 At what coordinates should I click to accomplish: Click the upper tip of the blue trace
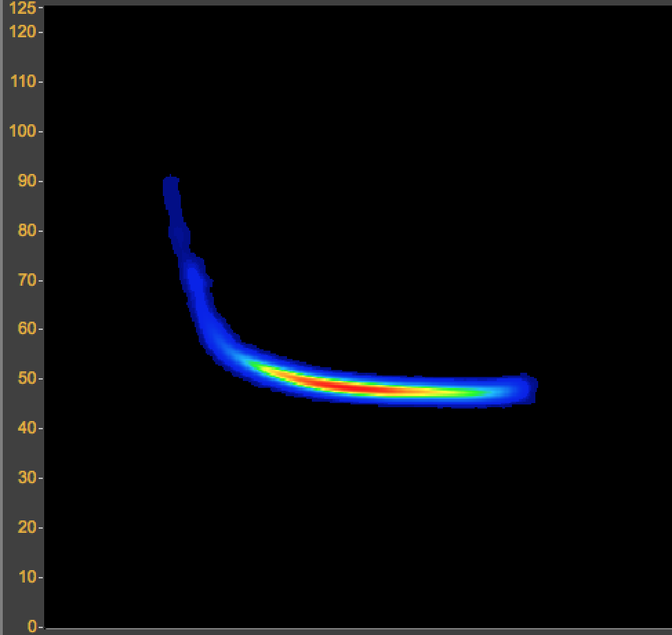170,184
